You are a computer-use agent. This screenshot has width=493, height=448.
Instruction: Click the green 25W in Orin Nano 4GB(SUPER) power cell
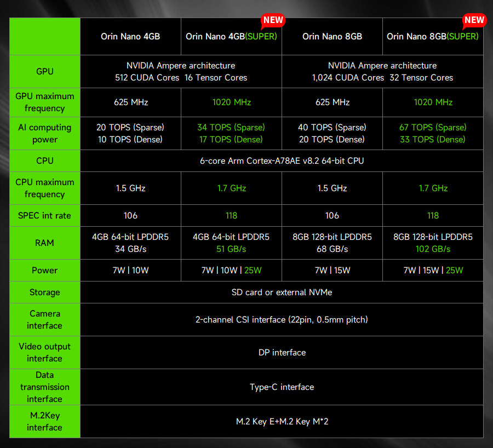[x=253, y=270]
